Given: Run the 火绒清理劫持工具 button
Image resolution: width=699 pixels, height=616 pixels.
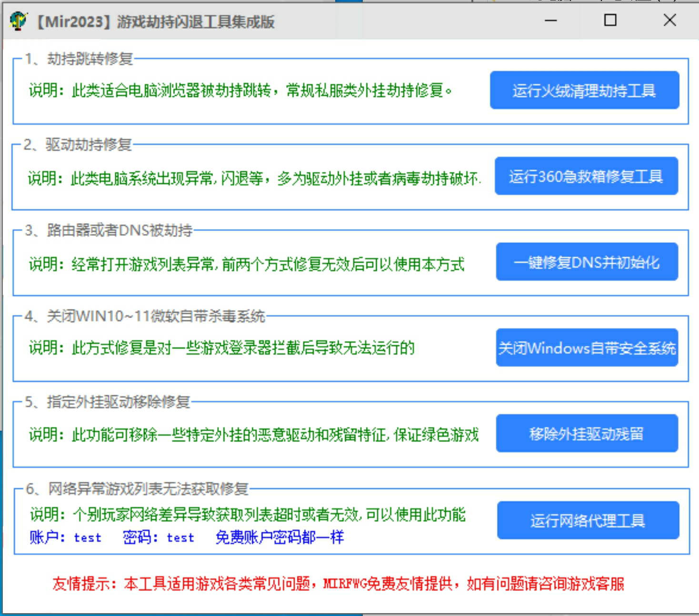Looking at the screenshot, I should pyautogui.click(x=584, y=90).
